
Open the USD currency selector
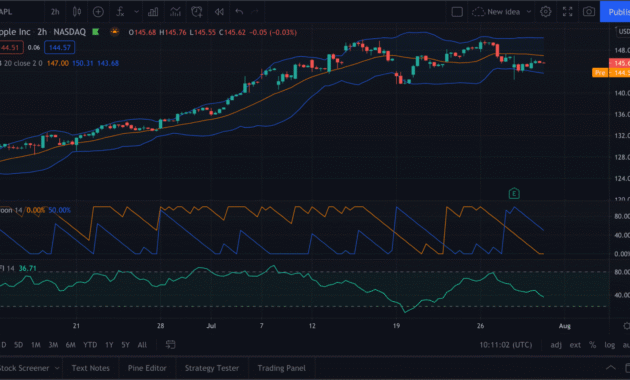pos(623,31)
